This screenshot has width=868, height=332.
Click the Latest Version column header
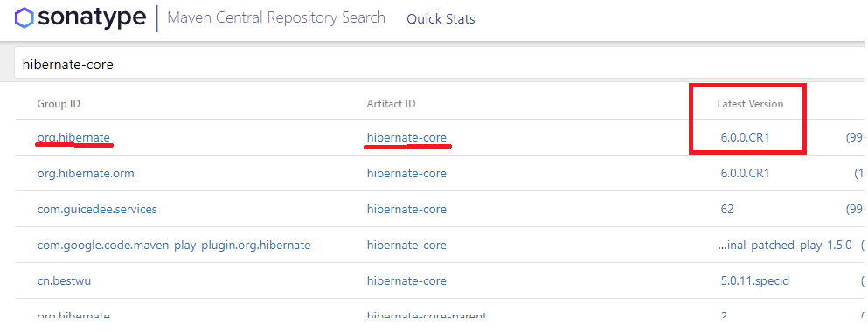click(750, 104)
